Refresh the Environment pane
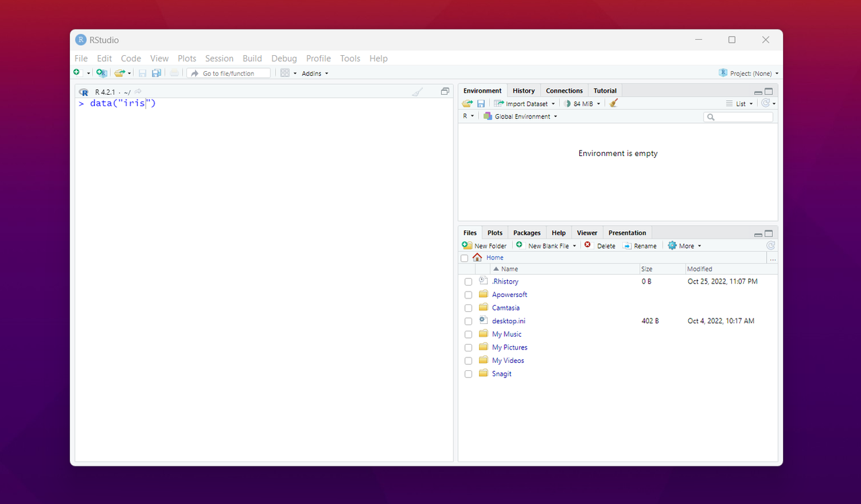The width and height of the screenshot is (861, 504). [x=765, y=103]
